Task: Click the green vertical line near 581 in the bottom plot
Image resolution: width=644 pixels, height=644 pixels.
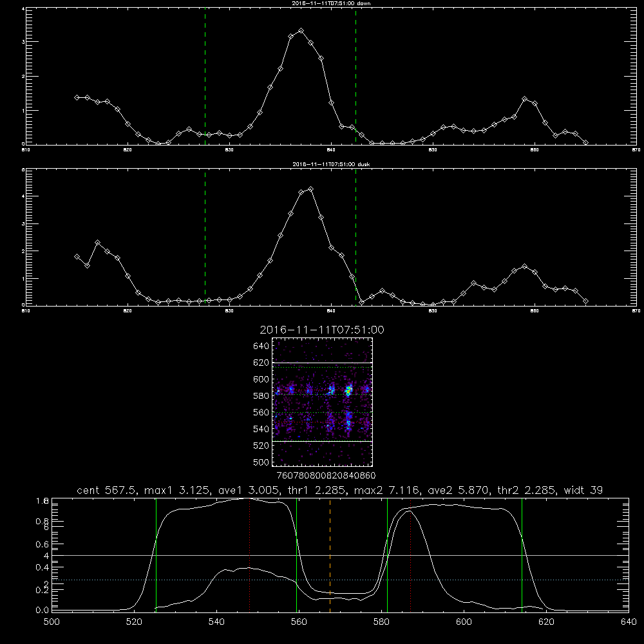Action: pos(387,555)
